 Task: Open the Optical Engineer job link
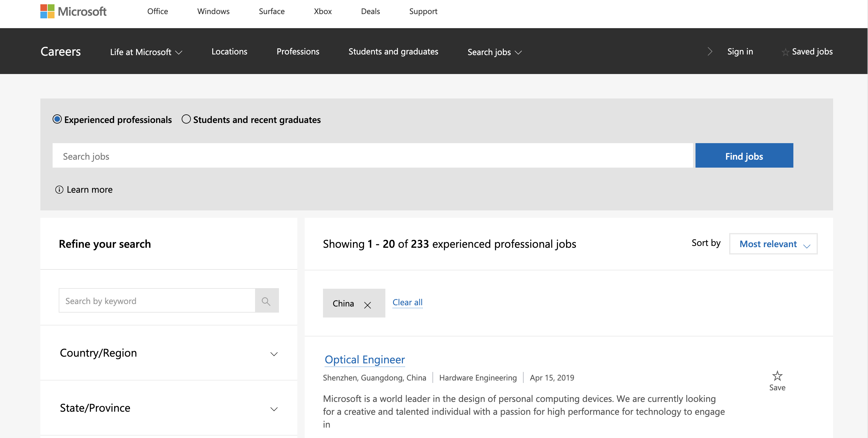[x=364, y=359]
